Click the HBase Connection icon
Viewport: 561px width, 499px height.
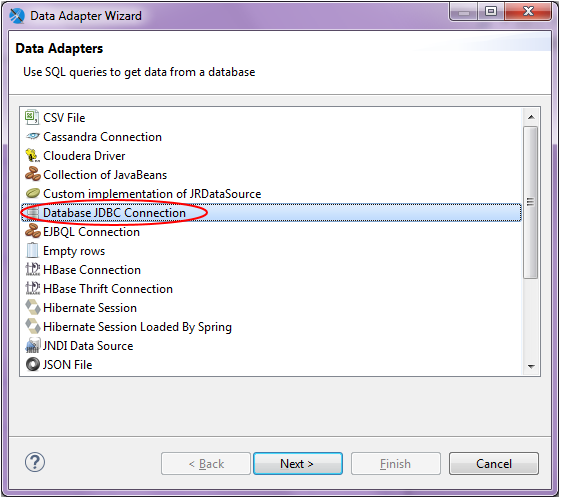tap(33, 269)
